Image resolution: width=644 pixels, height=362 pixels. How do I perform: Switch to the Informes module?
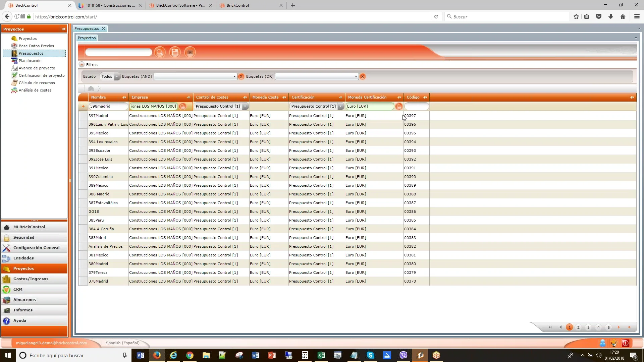pyautogui.click(x=23, y=310)
